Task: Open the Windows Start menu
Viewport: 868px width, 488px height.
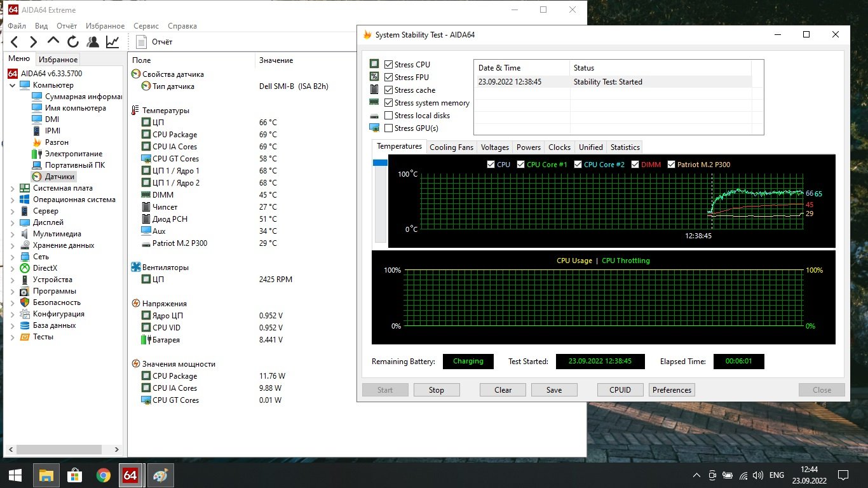Action: [15, 475]
